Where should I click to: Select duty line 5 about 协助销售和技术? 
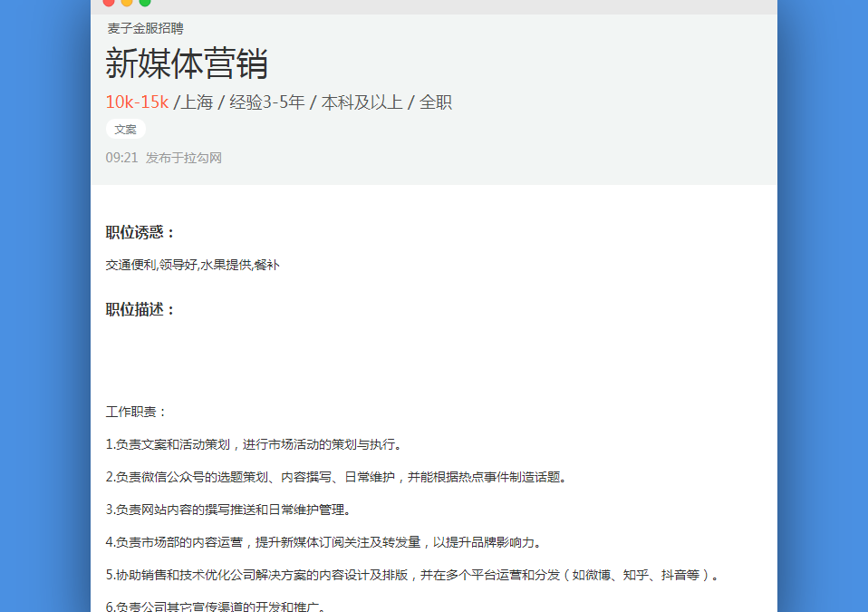(413, 575)
